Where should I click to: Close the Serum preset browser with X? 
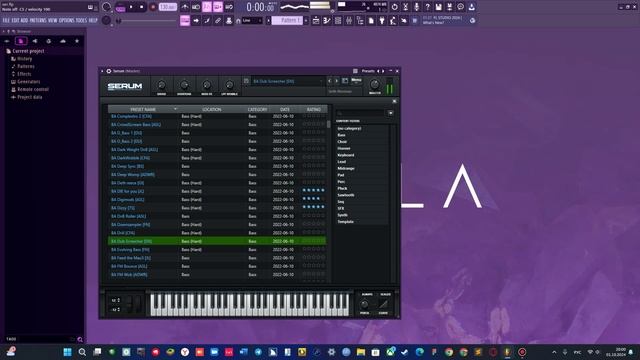[394, 101]
